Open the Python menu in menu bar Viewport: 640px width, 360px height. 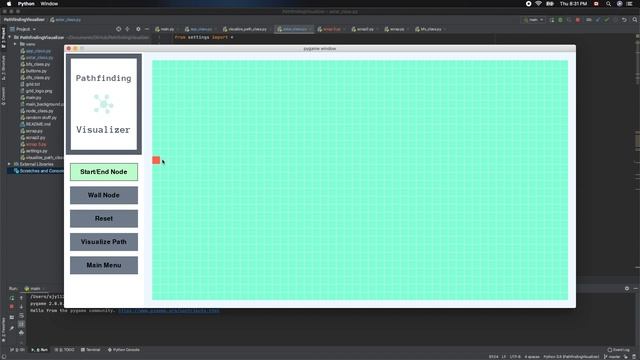[26, 4]
